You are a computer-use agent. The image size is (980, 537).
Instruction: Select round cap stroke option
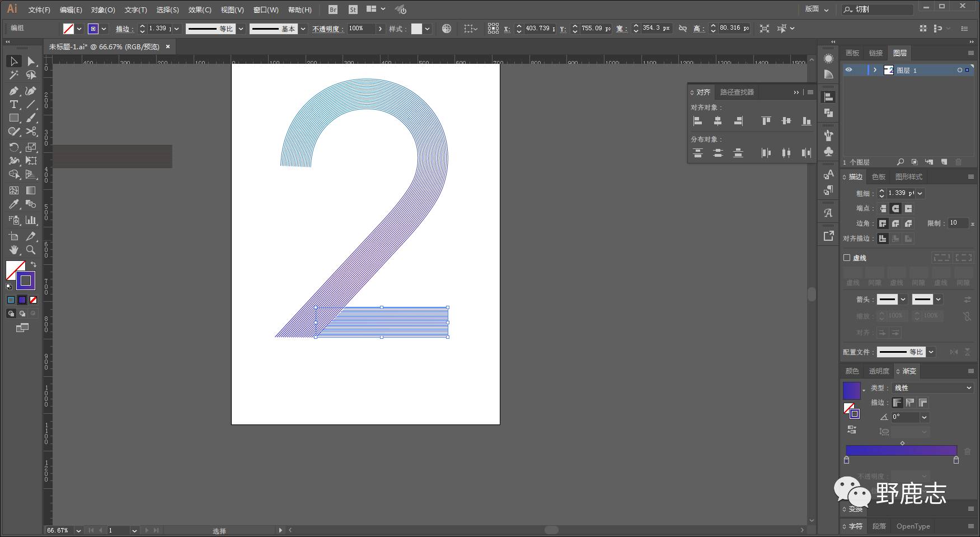click(895, 208)
